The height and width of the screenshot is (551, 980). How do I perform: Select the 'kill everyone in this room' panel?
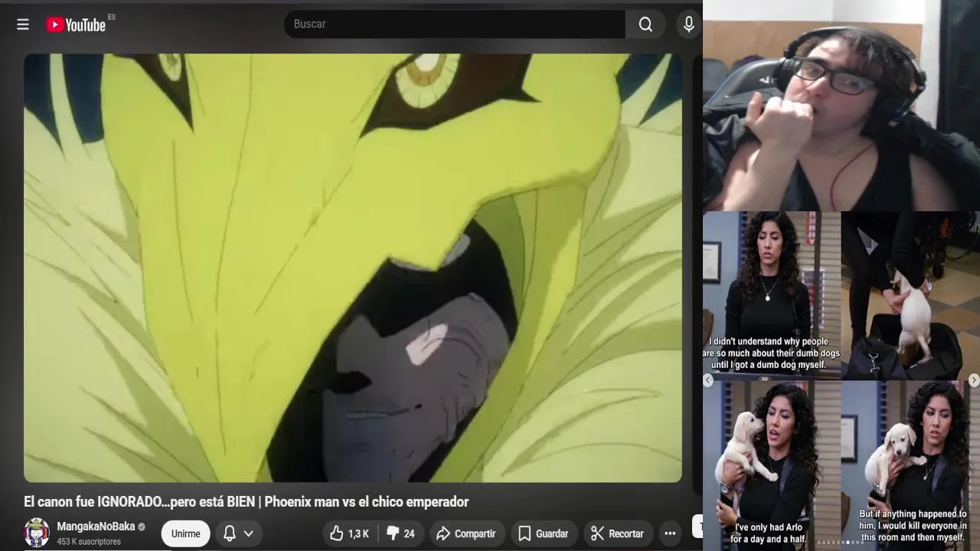click(x=910, y=465)
